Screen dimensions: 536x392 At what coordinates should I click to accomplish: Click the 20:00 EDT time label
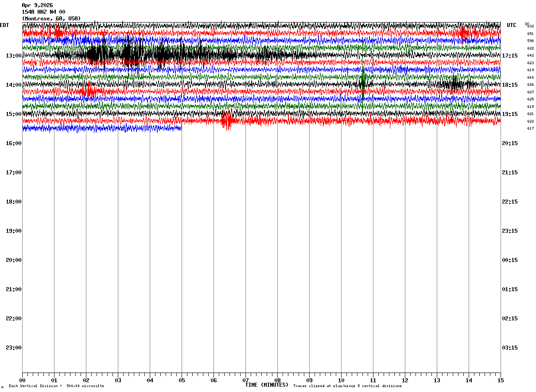14,260
